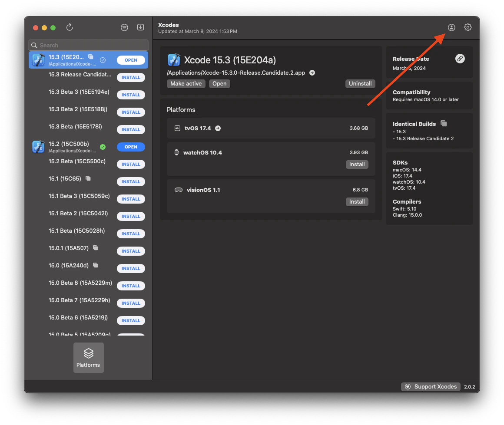Click the Updated at March 8, 2024 subtitle
Image resolution: width=504 pixels, height=425 pixels.
(198, 32)
